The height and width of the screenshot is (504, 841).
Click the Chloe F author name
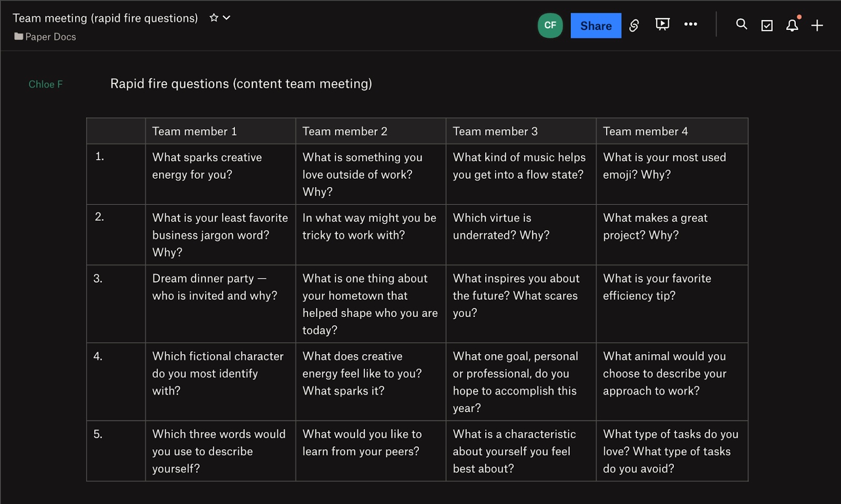tap(46, 84)
